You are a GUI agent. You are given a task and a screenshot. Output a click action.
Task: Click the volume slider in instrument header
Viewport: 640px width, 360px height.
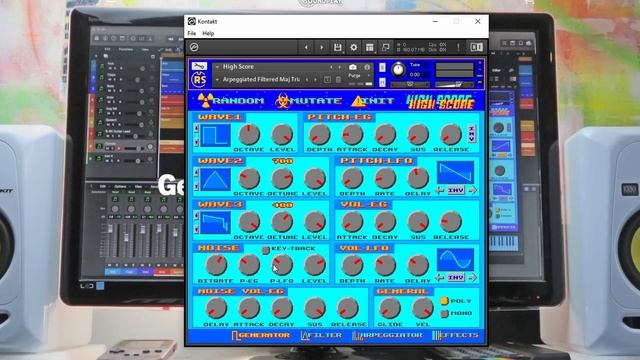click(454, 84)
